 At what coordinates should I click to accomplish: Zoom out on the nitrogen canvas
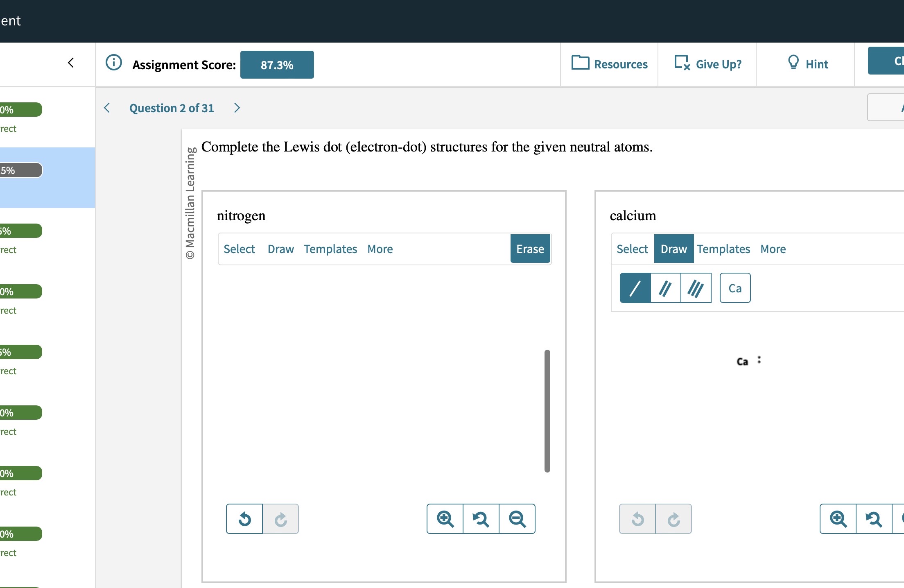coord(517,519)
